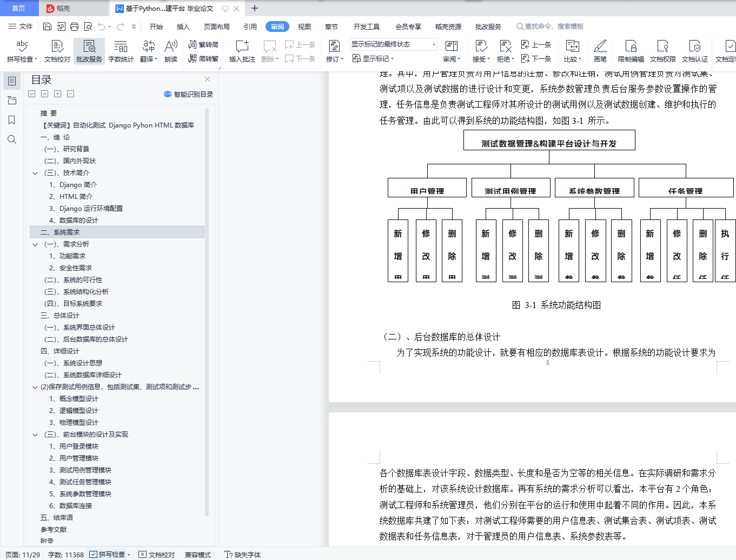Convert text with 简转繁
736x560 pixels.
click(x=203, y=58)
